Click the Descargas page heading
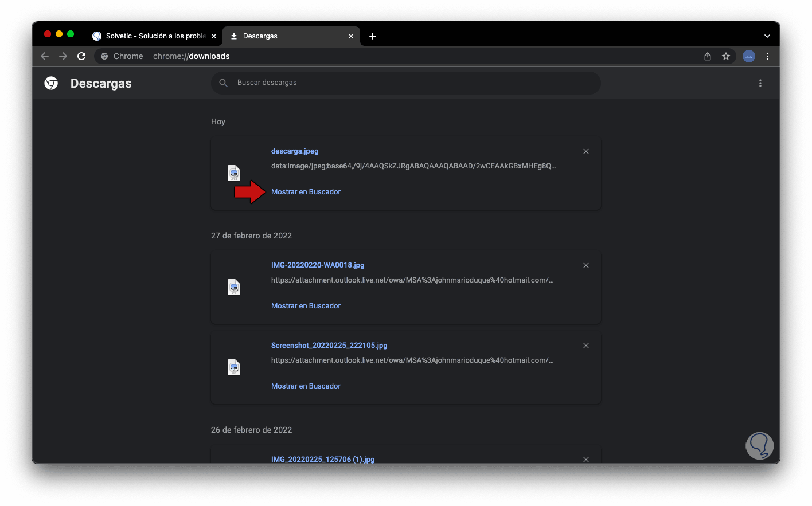 click(101, 84)
